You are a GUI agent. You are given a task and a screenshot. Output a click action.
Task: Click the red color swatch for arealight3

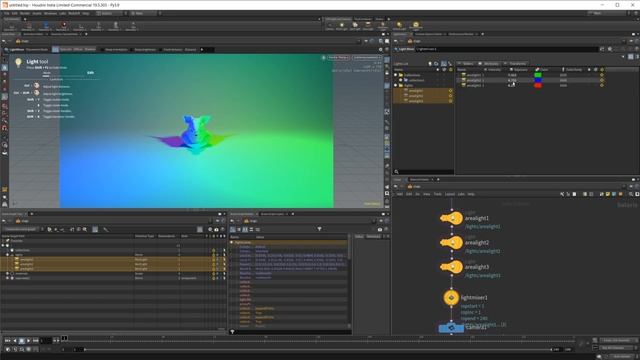(538, 86)
